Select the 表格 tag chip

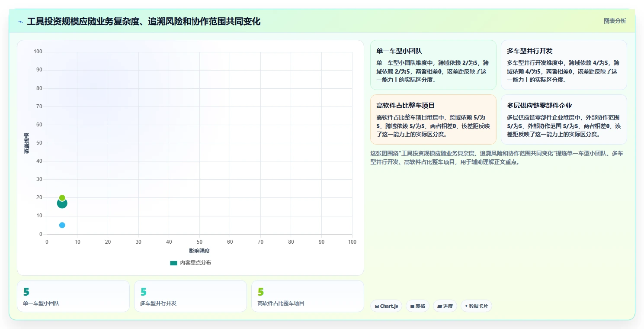(x=417, y=306)
